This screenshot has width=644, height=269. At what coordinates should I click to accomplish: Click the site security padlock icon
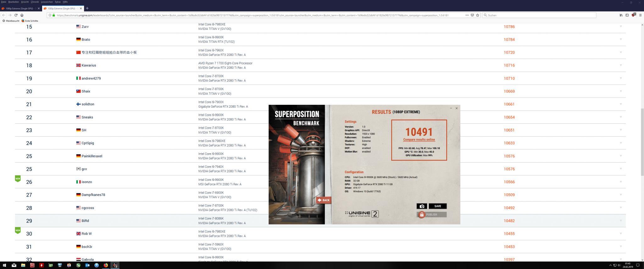click(54, 15)
